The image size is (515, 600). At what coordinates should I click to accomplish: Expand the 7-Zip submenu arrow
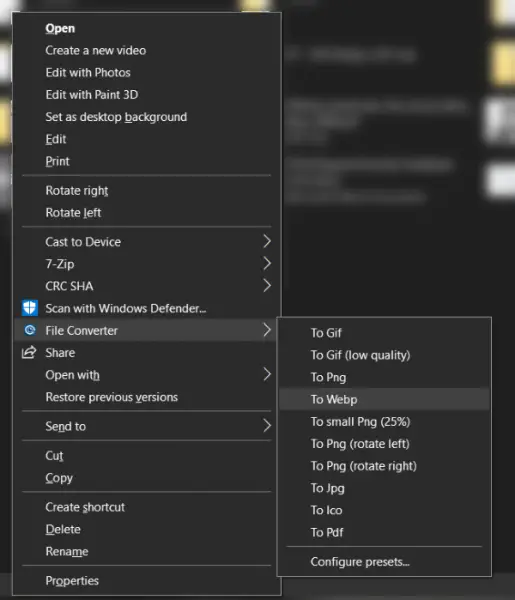coord(267,263)
